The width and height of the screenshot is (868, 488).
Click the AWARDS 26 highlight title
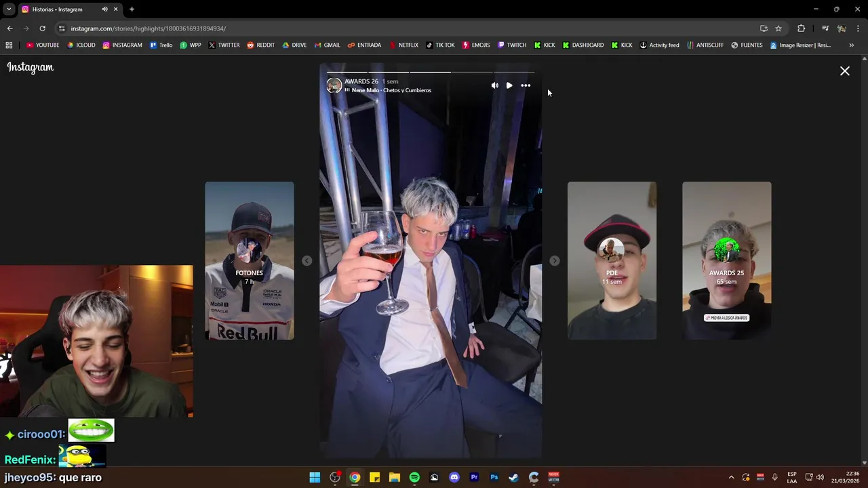[x=361, y=81]
